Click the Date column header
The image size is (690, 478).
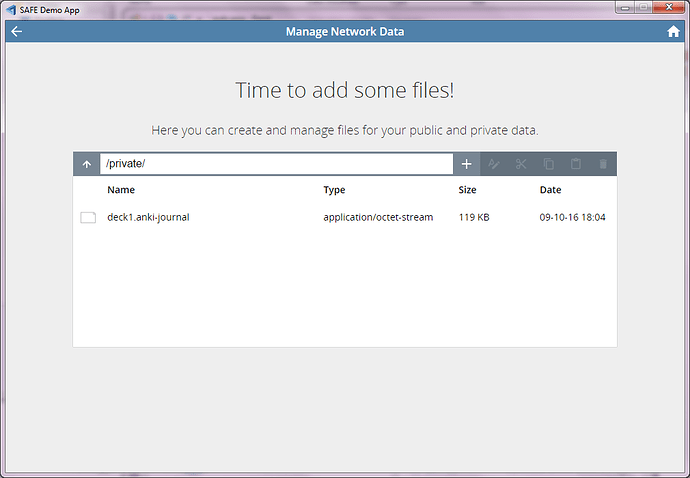point(551,190)
